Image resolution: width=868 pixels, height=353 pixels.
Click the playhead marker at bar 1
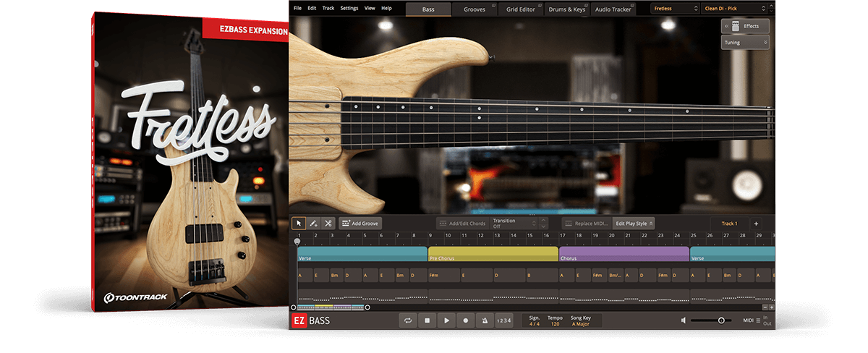(x=297, y=241)
